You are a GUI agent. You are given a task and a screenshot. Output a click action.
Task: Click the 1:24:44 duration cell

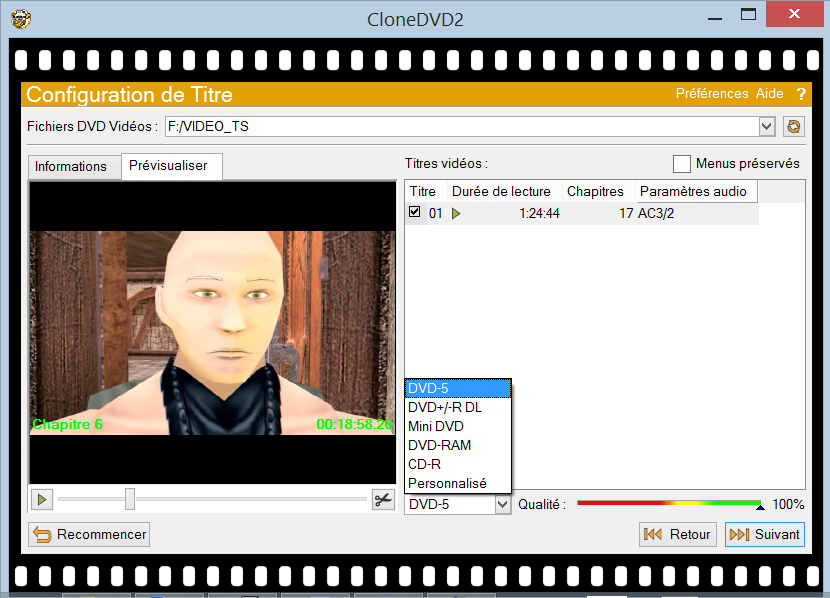[539, 213]
